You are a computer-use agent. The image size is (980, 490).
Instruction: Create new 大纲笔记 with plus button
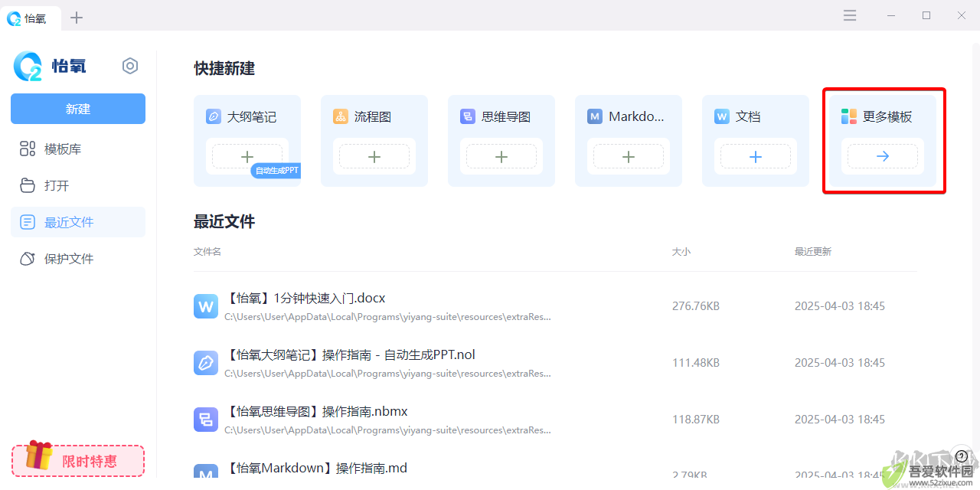247,156
